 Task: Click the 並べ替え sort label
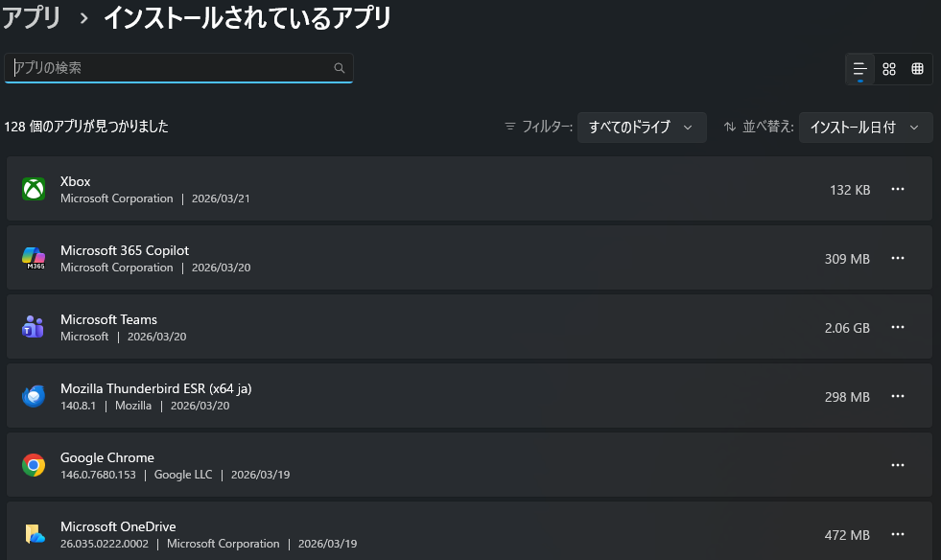tap(770, 127)
